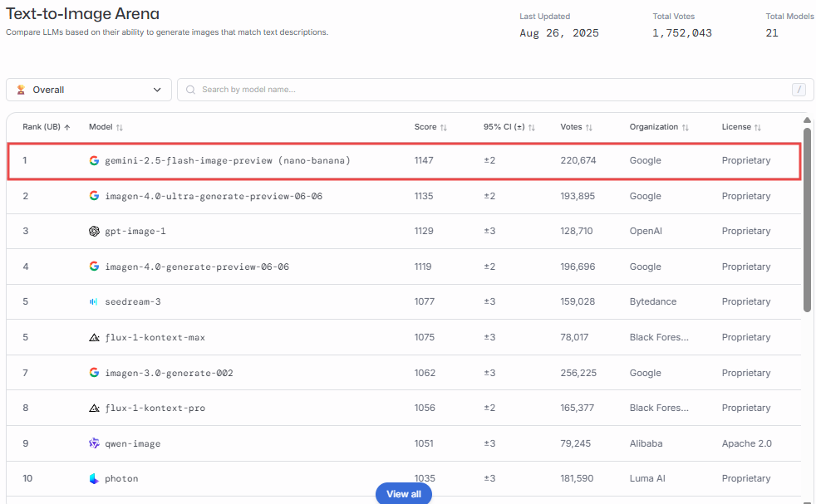Click the OpenAI logo beside gpt-image-1
The image size is (816, 504).
click(x=94, y=231)
